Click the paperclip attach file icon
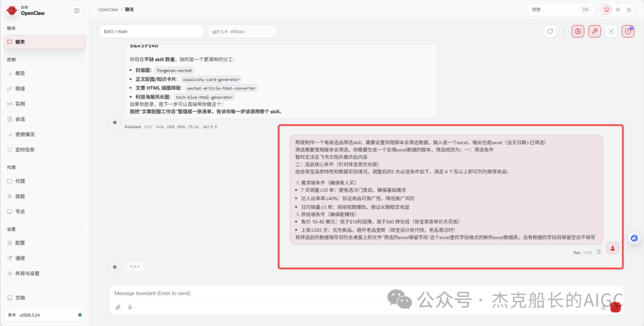 point(118,307)
